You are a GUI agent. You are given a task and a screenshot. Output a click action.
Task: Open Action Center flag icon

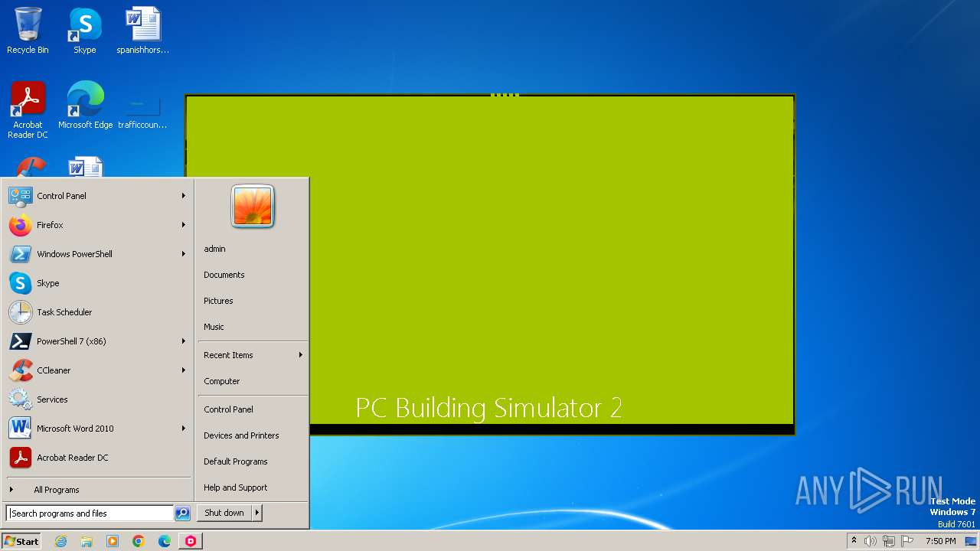(x=908, y=541)
